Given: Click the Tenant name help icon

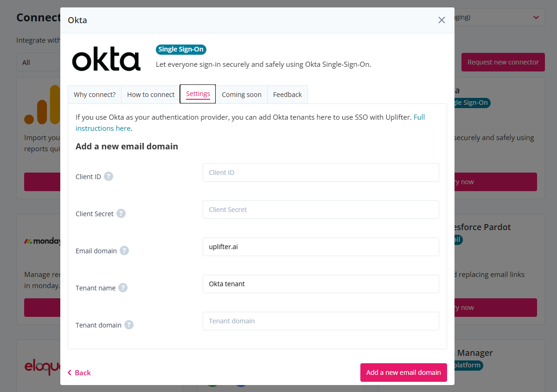Looking at the screenshot, I should click(x=122, y=288).
